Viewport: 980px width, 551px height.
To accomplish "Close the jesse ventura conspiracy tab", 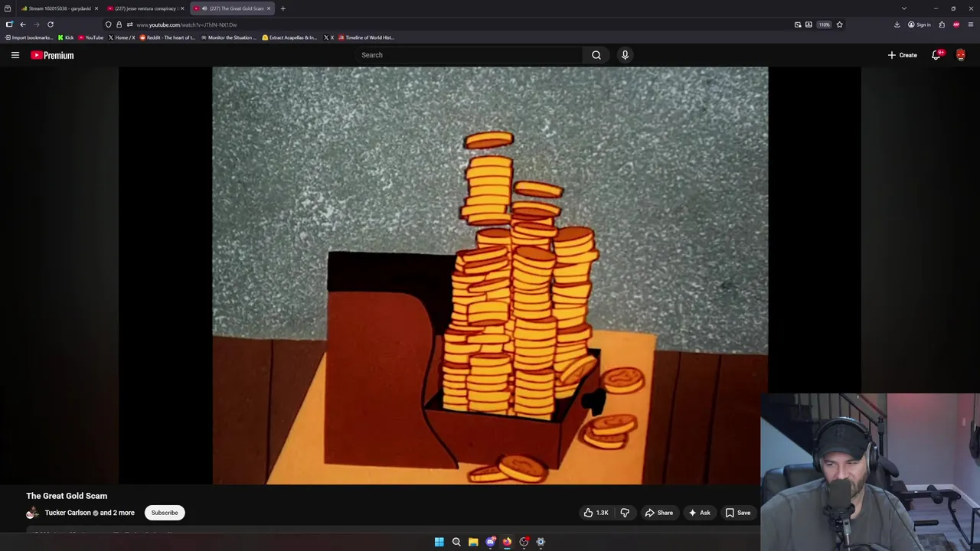I will [182, 8].
